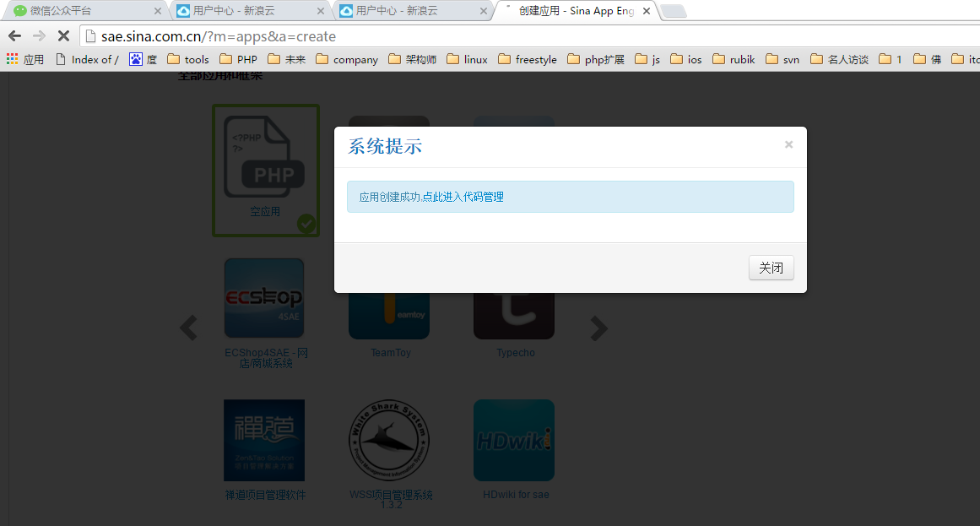Go to previous apps with left chevron

[x=188, y=328]
